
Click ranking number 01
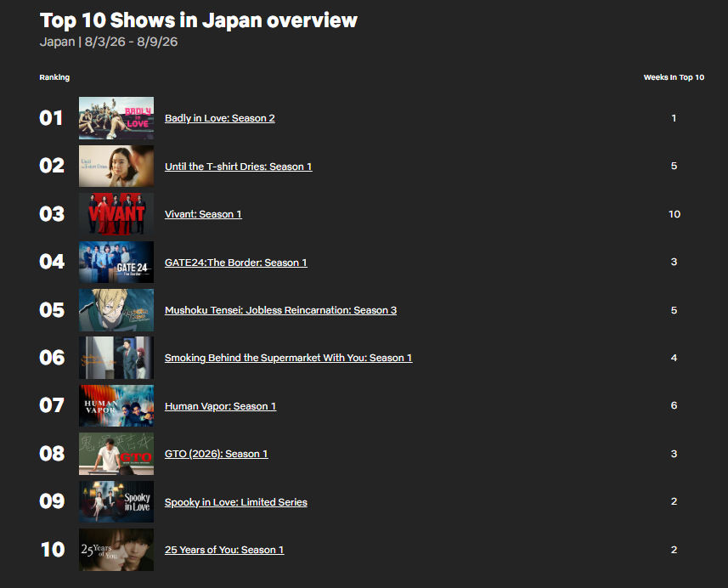pyautogui.click(x=51, y=118)
